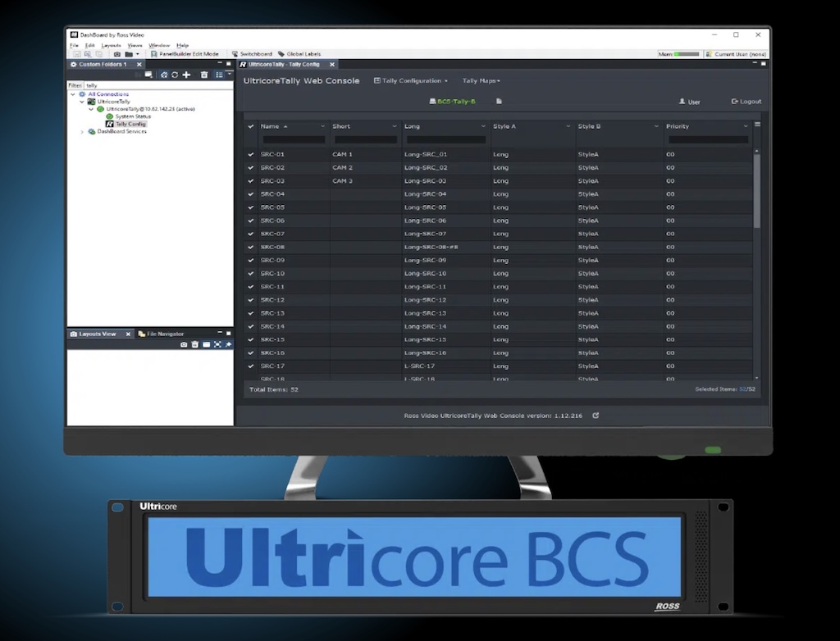Click the document icon next to BCS-Tally-B
Screen dimensions: 840x641
pyautogui.click(x=499, y=101)
